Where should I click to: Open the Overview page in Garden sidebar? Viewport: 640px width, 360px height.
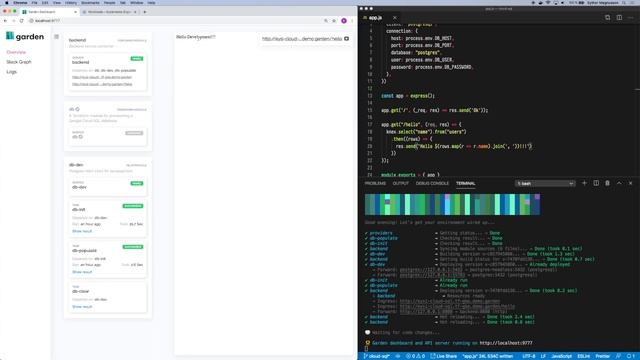(x=16, y=52)
